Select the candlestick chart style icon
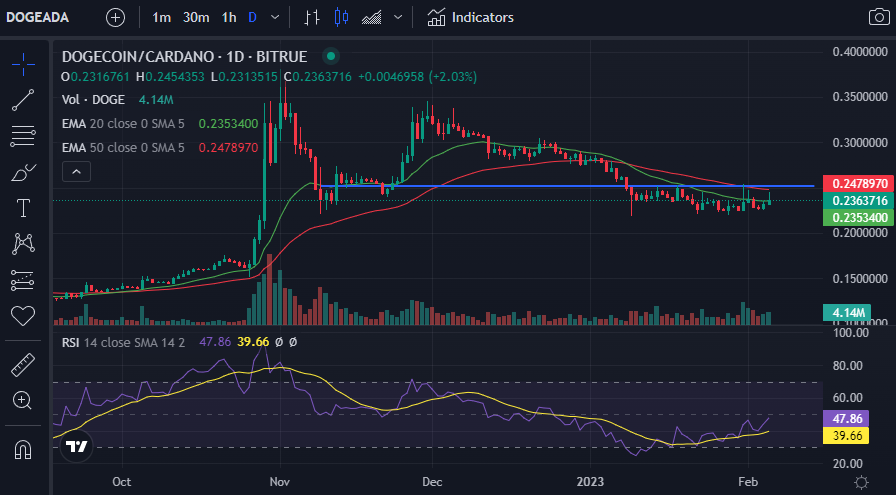Image resolution: width=896 pixels, height=495 pixels. coord(341,18)
